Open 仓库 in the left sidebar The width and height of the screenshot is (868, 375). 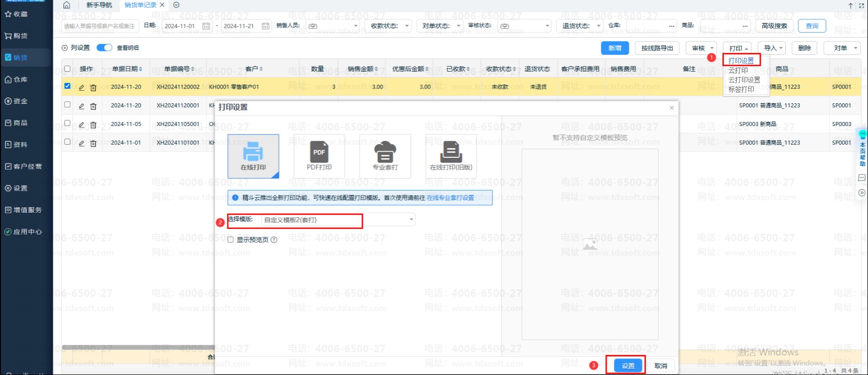20,80
